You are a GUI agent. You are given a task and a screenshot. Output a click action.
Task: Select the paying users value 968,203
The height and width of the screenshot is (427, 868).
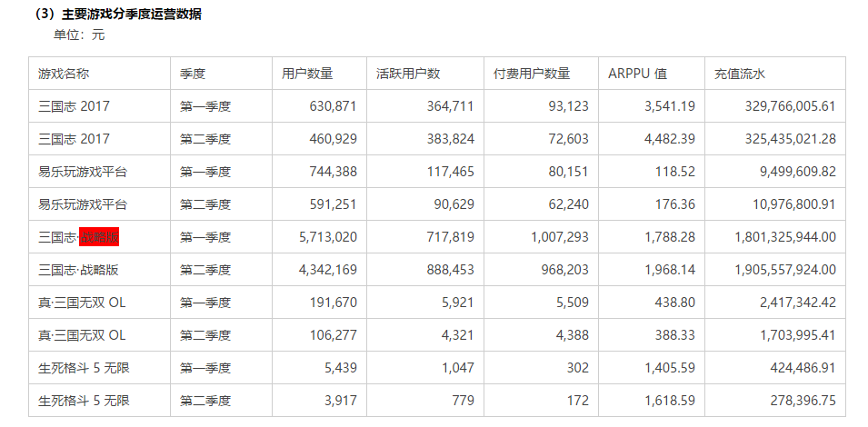(x=565, y=270)
